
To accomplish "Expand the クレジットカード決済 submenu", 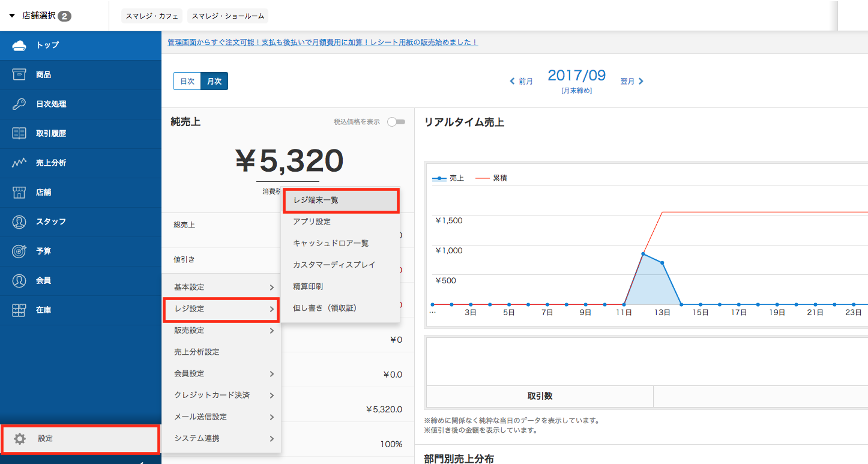I will click(221, 395).
